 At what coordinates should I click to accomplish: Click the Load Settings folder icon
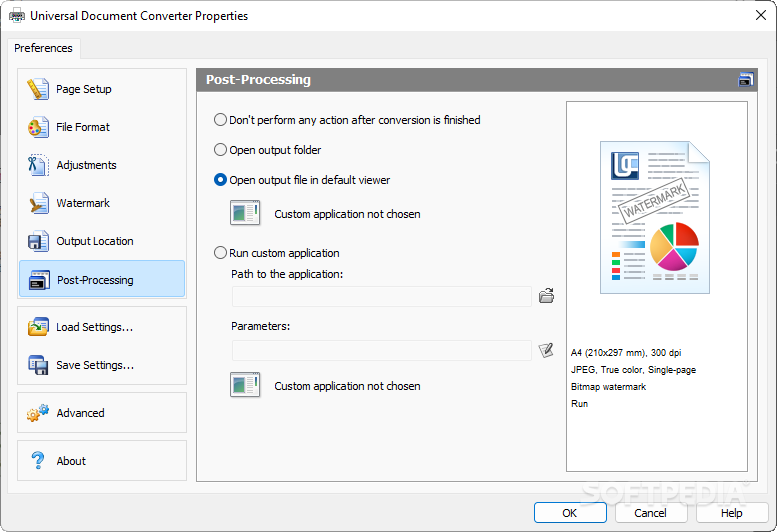click(38, 327)
